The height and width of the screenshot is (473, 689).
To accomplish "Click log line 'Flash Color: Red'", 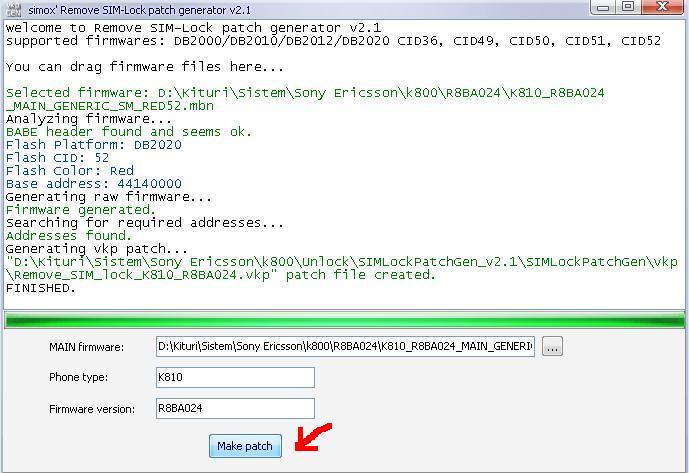I will (x=69, y=171).
